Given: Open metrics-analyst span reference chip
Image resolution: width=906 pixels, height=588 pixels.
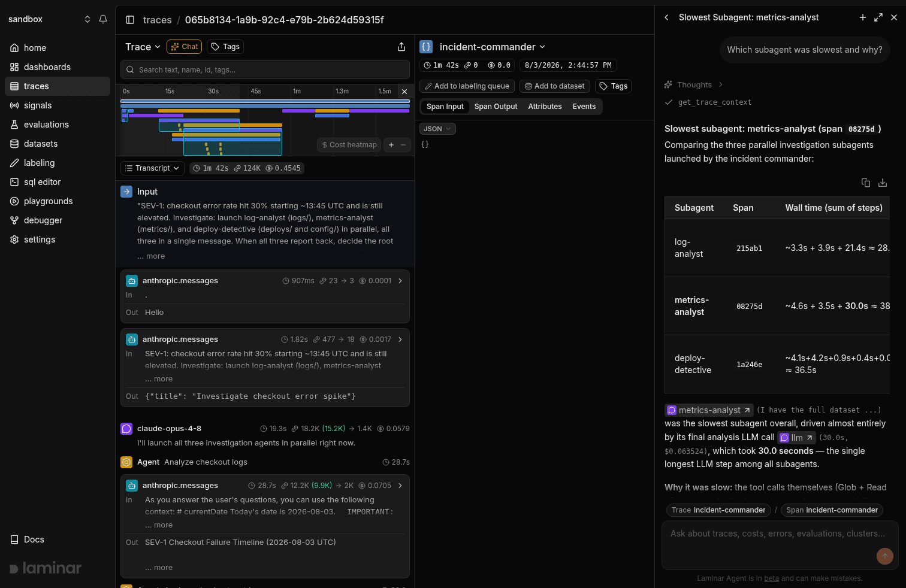Looking at the screenshot, I should tap(709, 410).
